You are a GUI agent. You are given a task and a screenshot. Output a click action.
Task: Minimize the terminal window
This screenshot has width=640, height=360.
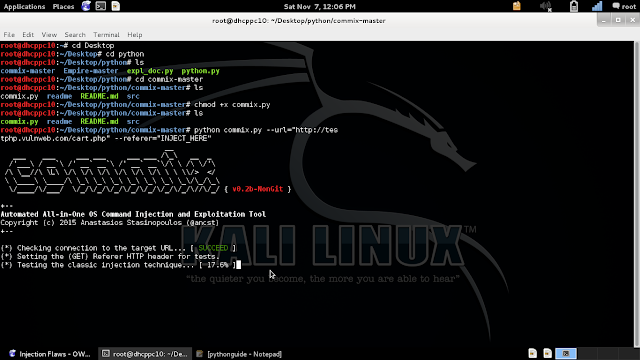604,20
